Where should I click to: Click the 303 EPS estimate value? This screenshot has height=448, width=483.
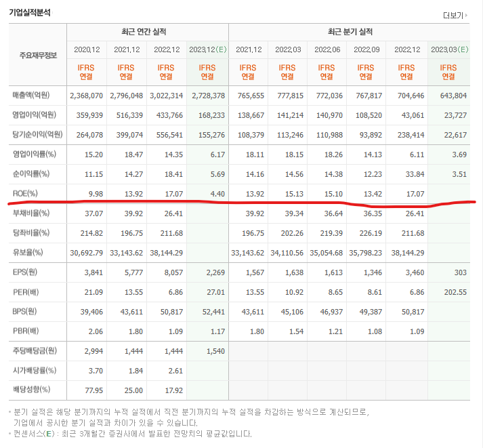click(x=461, y=272)
